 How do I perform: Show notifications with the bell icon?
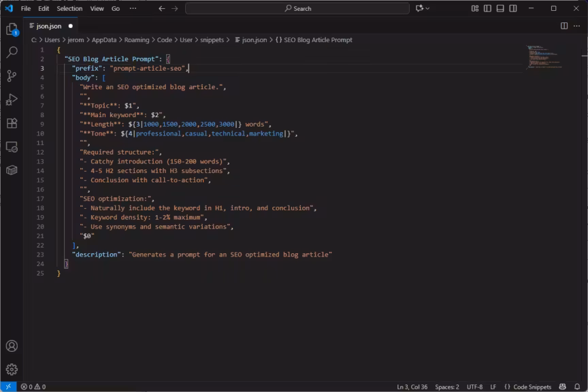pos(577,387)
